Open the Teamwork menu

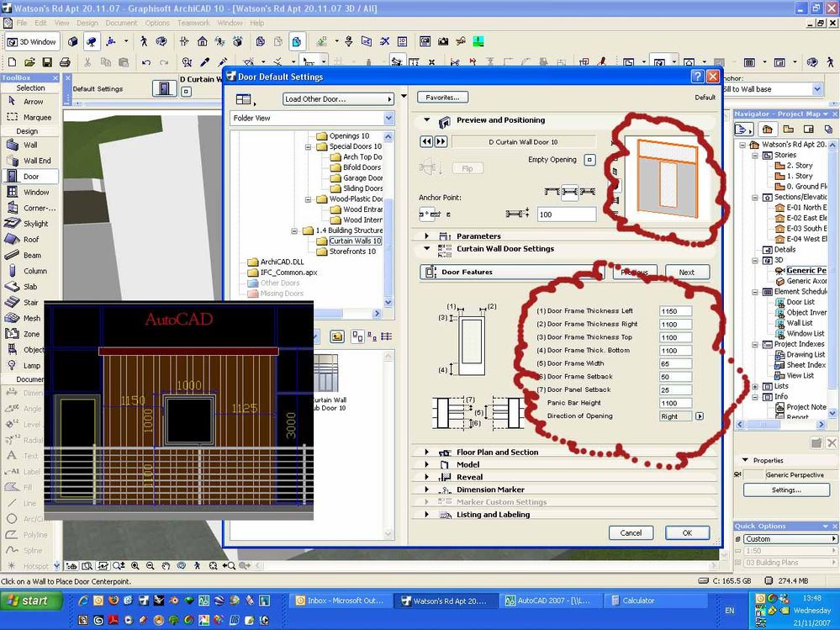click(x=193, y=23)
